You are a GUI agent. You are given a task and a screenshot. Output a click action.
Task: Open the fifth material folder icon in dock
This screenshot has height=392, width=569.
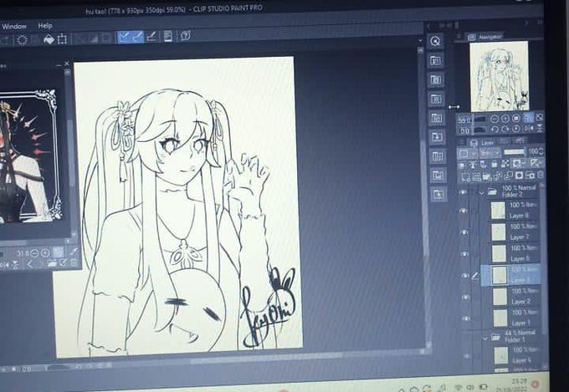(436, 118)
